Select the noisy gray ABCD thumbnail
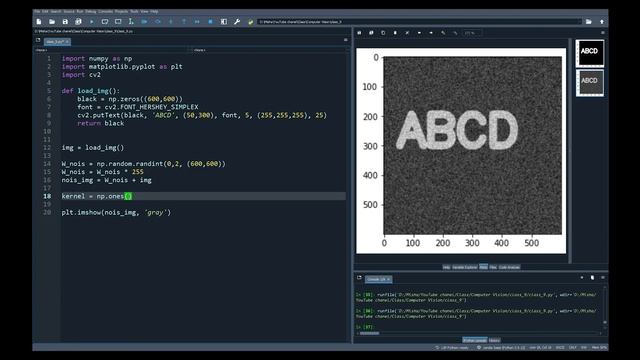The image size is (640, 360). (x=590, y=82)
